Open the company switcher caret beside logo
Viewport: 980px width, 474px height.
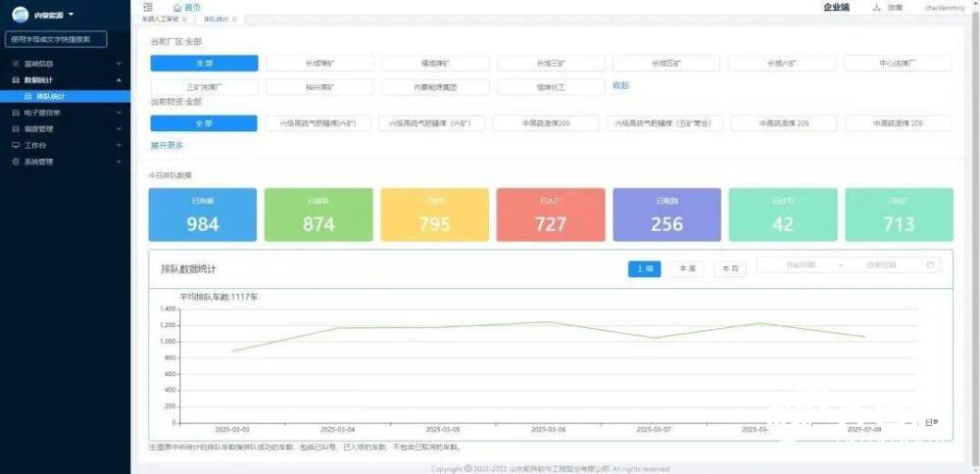coord(71,14)
